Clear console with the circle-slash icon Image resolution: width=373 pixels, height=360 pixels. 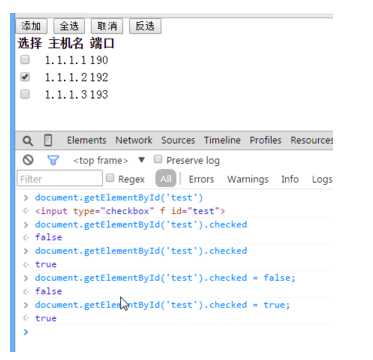coord(28,160)
